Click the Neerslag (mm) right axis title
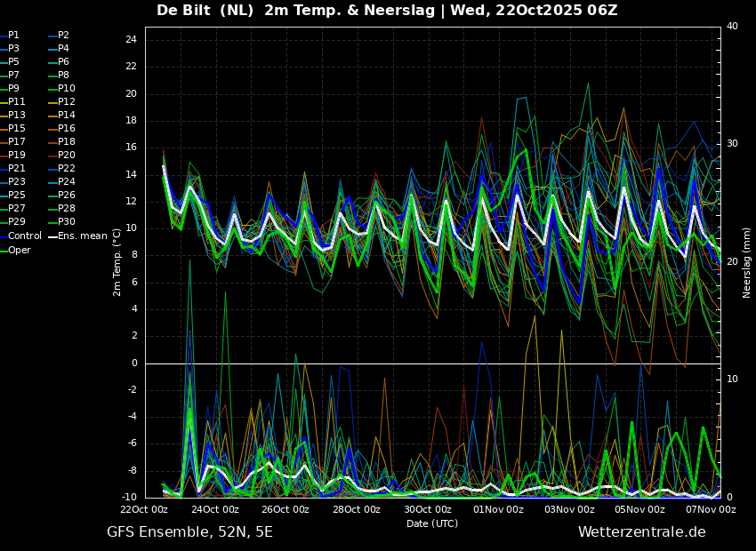Image resolution: width=756 pixels, height=551 pixels. 747,262
